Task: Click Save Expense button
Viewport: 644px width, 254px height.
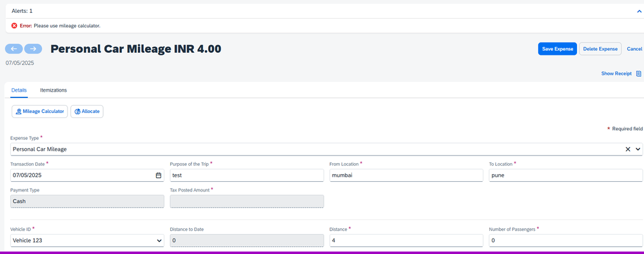Action: (558, 49)
